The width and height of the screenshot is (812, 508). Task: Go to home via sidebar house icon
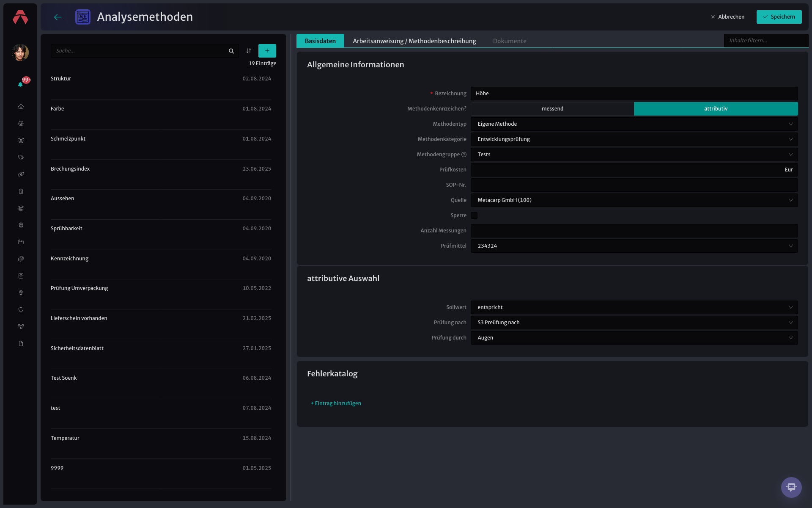click(x=21, y=107)
